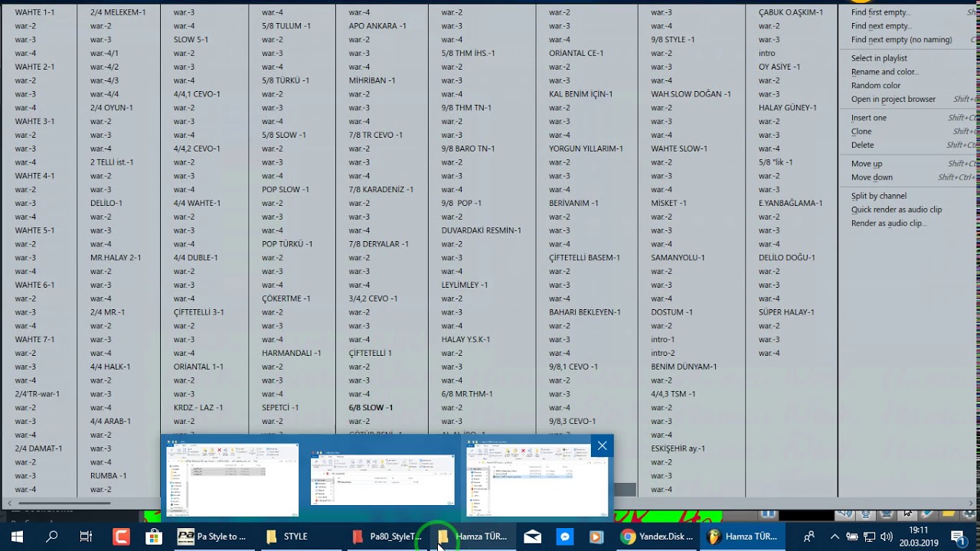This screenshot has width=980, height=551.
Task: Choose Open in project browser
Action: [x=893, y=99]
